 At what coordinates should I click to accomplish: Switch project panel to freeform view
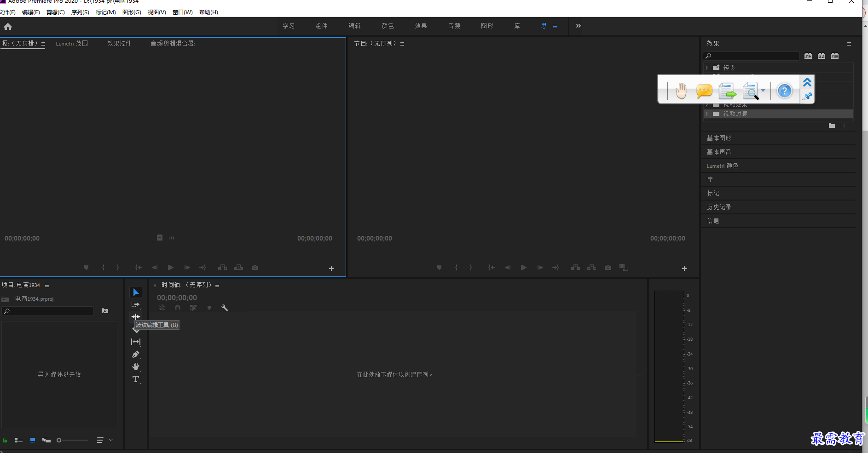pos(46,440)
